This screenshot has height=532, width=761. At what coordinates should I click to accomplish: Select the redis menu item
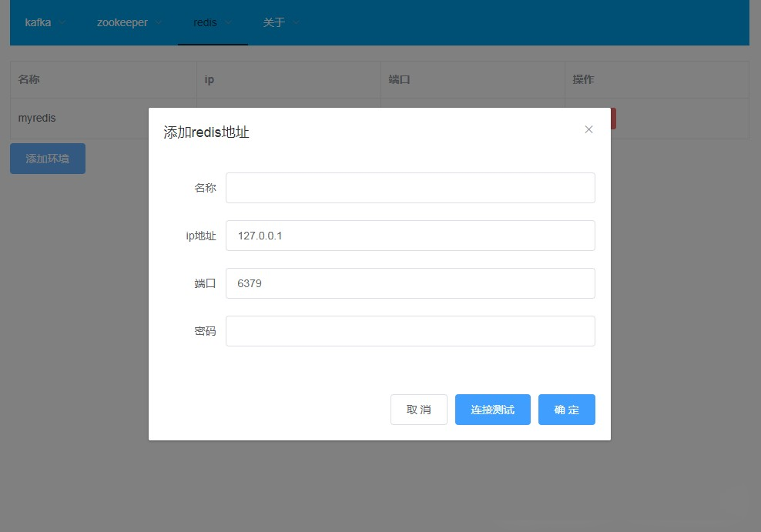pos(205,22)
